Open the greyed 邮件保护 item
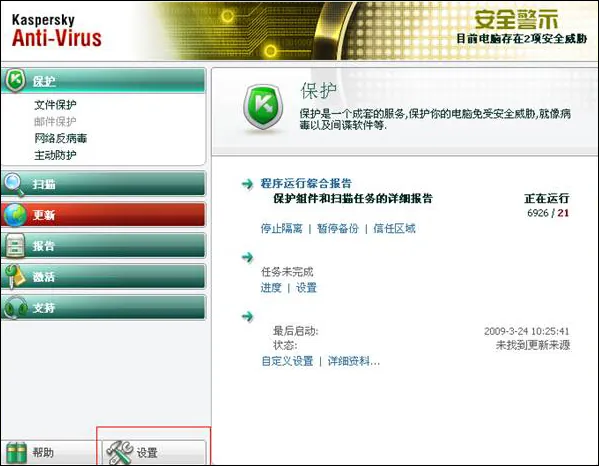This screenshot has height=466, width=599. pyautogui.click(x=55, y=121)
